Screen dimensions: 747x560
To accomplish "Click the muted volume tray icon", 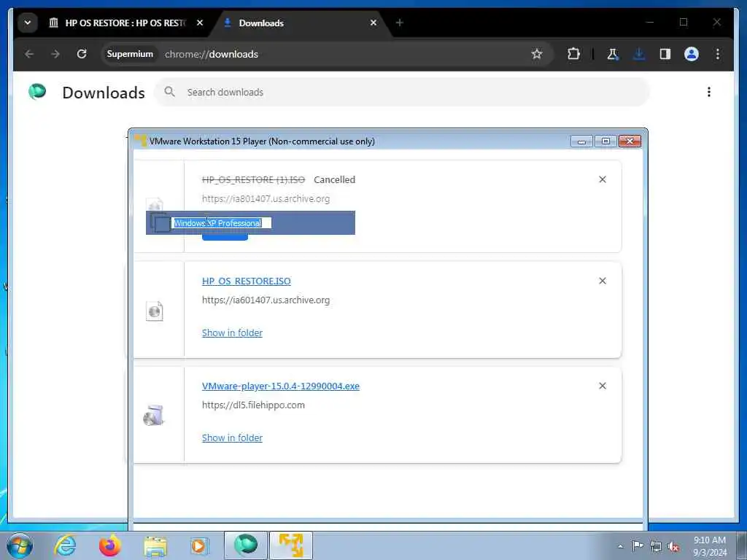I will click(x=673, y=547).
